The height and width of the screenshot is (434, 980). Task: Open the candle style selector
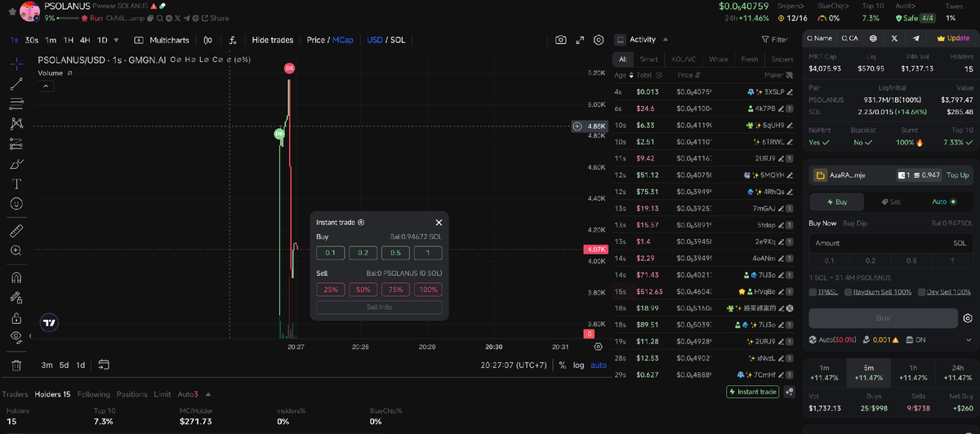pyautogui.click(x=208, y=40)
